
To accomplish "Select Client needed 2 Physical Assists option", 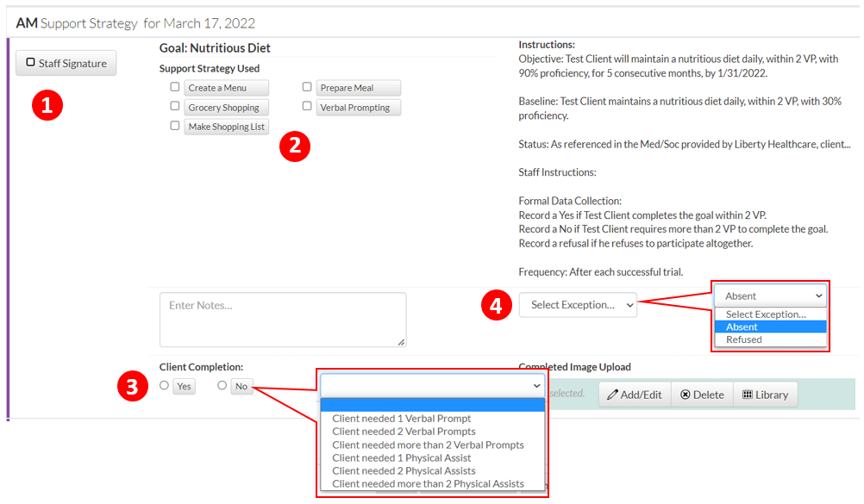I will 404,470.
